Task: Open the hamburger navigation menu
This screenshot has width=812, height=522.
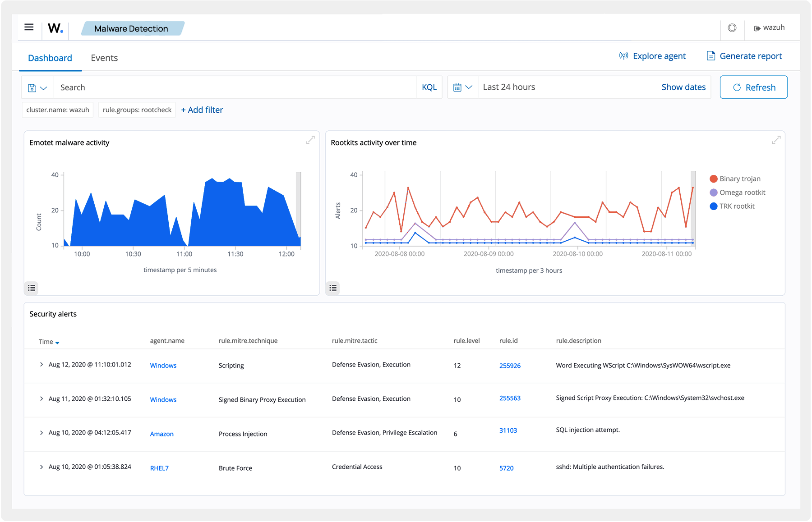Action: click(29, 27)
